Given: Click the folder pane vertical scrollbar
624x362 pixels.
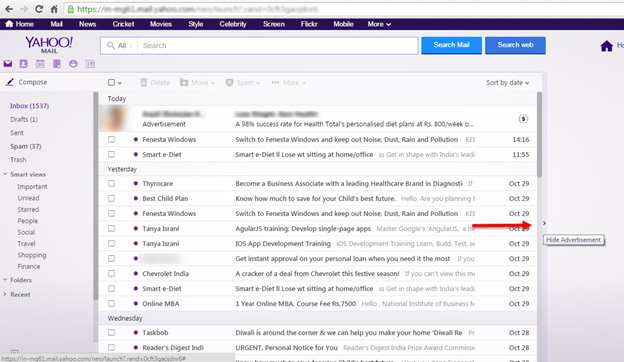Looking at the screenshot, I should pyautogui.click(x=96, y=196).
